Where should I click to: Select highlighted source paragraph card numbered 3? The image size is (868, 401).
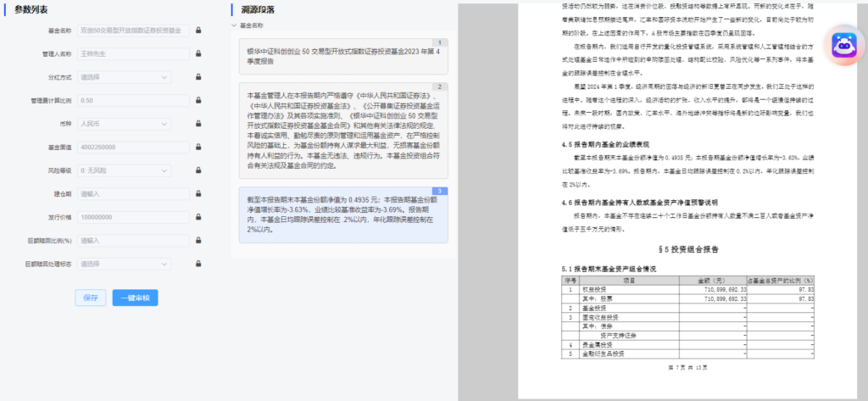click(x=343, y=214)
